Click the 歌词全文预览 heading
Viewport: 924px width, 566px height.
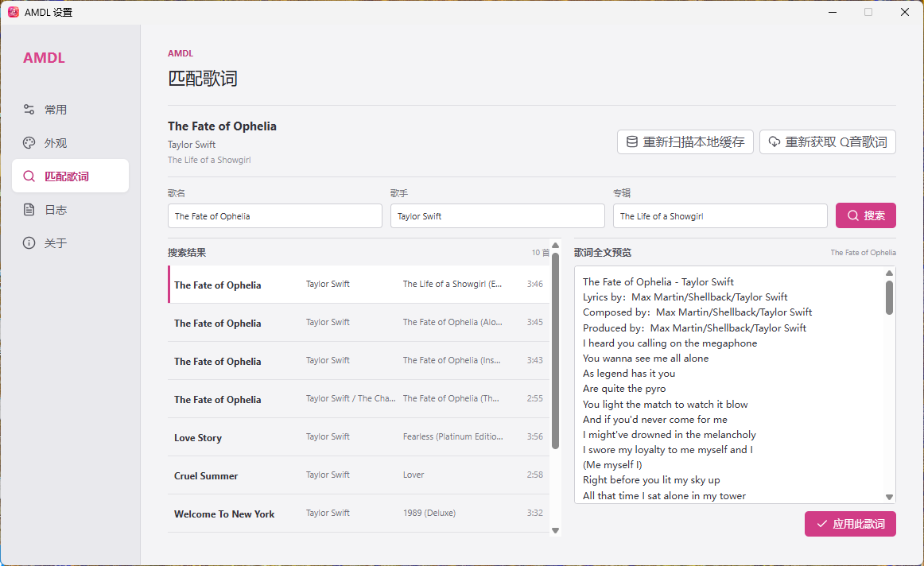click(x=603, y=253)
